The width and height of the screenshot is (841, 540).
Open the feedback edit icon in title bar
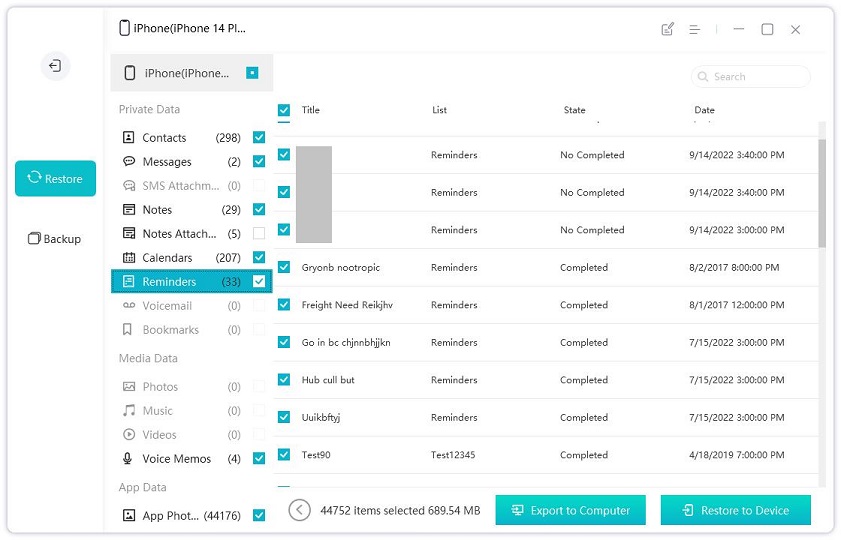tap(667, 29)
